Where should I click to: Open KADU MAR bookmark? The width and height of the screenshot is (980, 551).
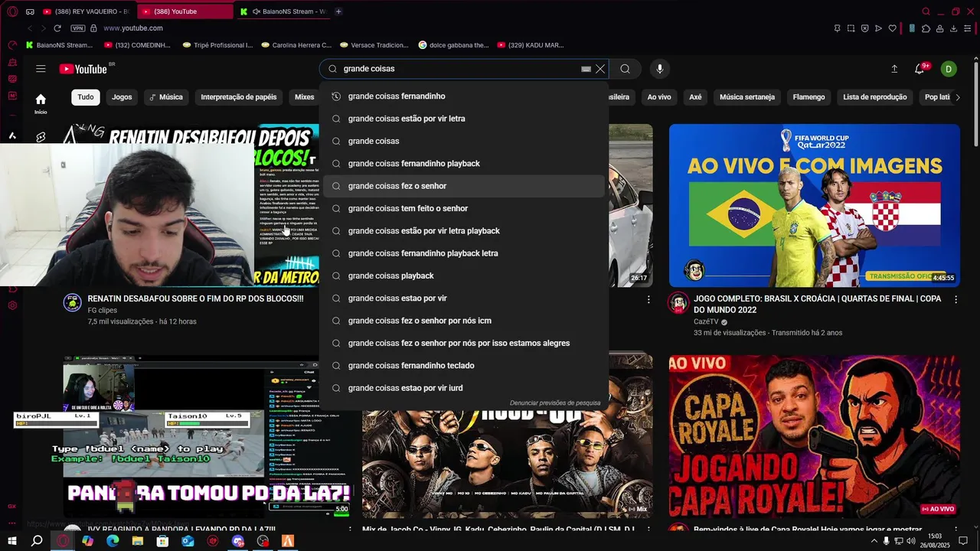click(531, 45)
